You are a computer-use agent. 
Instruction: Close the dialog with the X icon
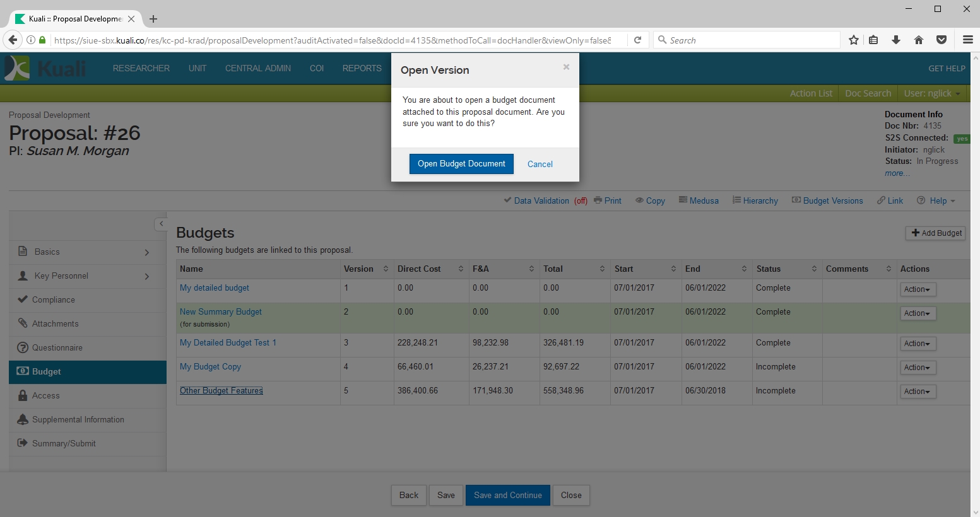(566, 67)
